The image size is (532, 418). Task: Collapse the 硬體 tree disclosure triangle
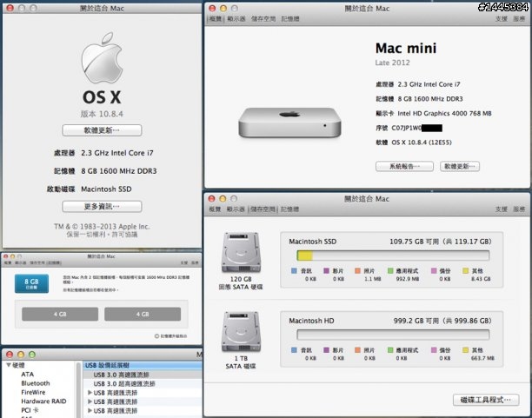tap(9, 365)
